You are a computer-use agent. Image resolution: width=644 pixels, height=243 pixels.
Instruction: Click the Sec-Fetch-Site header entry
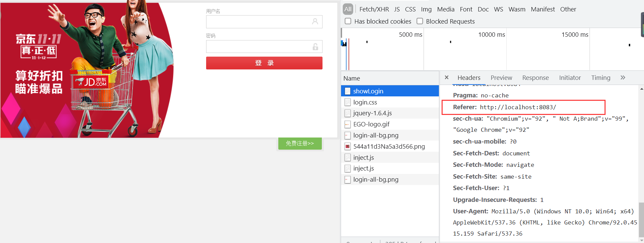pyautogui.click(x=492, y=177)
